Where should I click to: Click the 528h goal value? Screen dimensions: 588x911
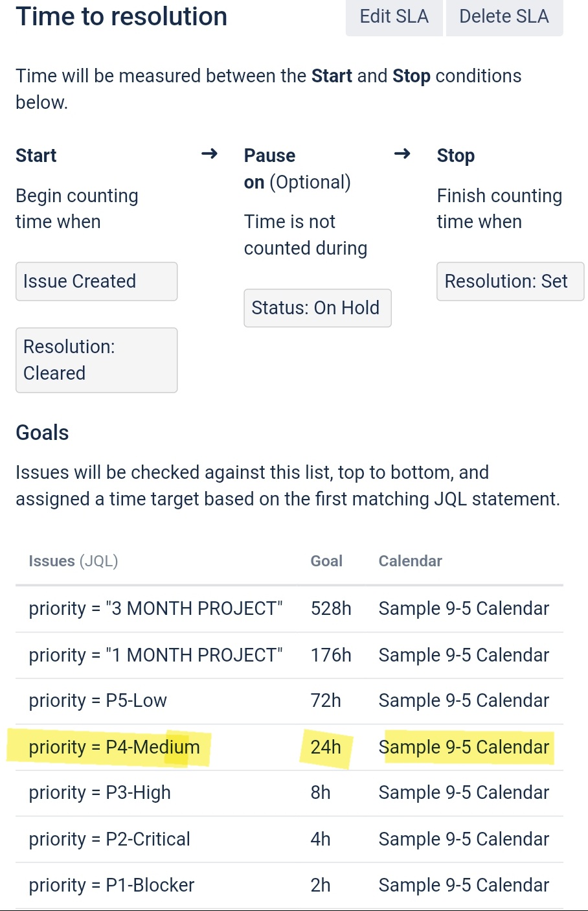pyautogui.click(x=331, y=608)
